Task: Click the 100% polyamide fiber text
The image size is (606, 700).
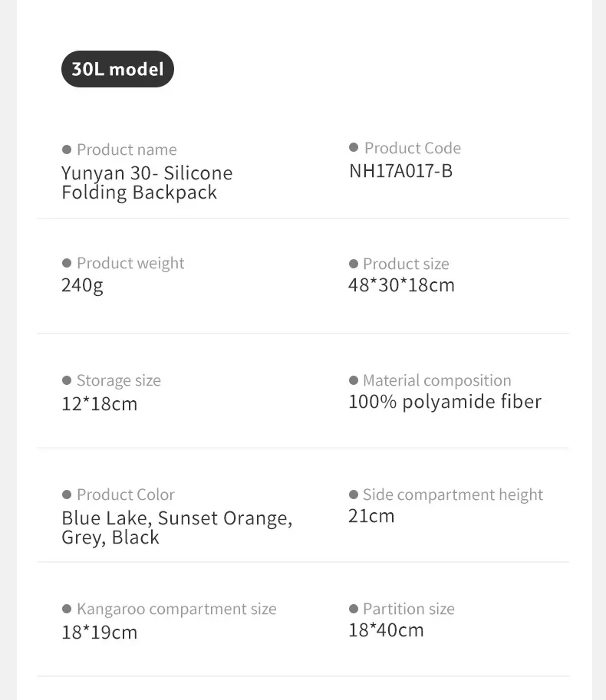Action: click(445, 402)
